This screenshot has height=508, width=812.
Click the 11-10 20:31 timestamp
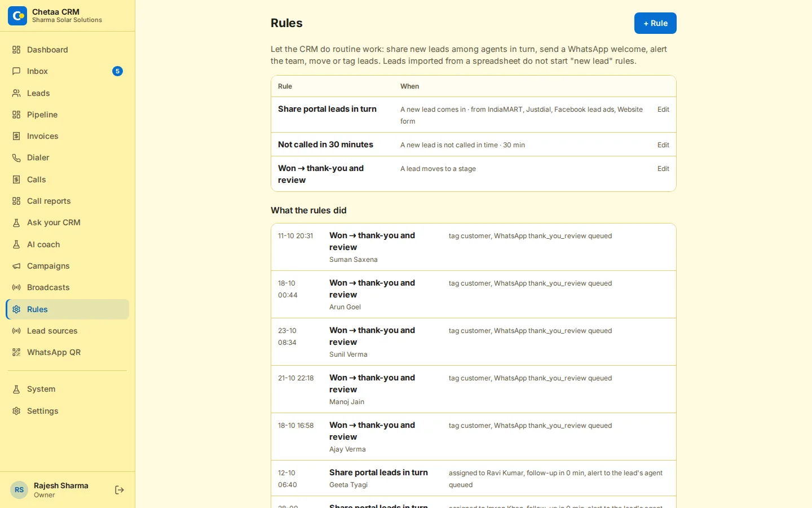[x=295, y=236]
